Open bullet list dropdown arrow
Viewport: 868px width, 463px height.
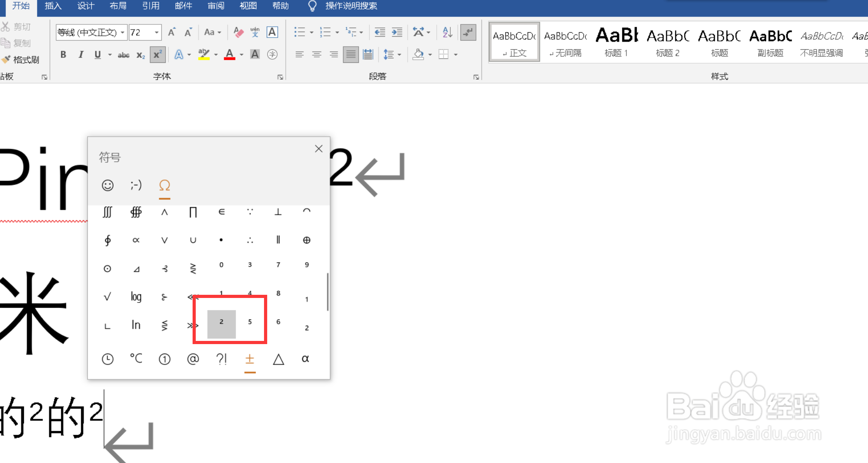(311, 32)
